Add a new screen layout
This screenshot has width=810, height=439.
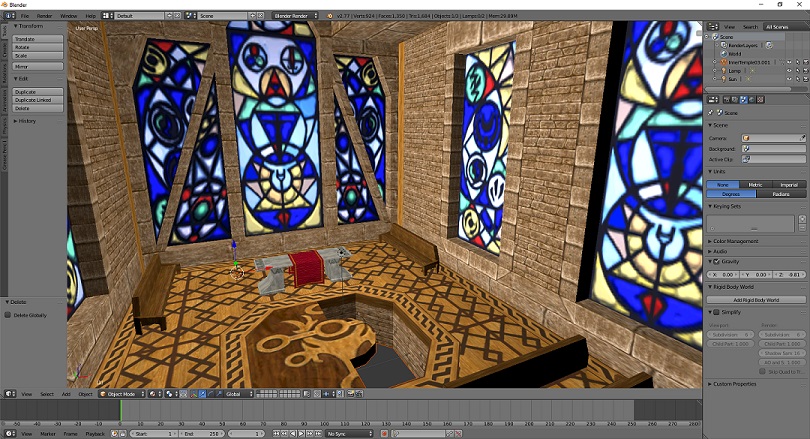tap(169, 16)
